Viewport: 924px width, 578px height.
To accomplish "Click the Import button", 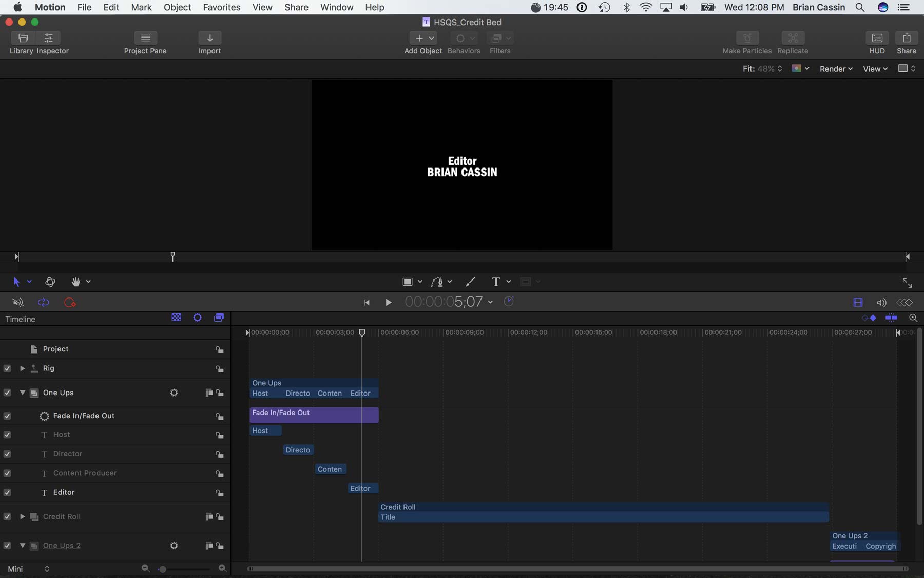I will pos(209,38).
